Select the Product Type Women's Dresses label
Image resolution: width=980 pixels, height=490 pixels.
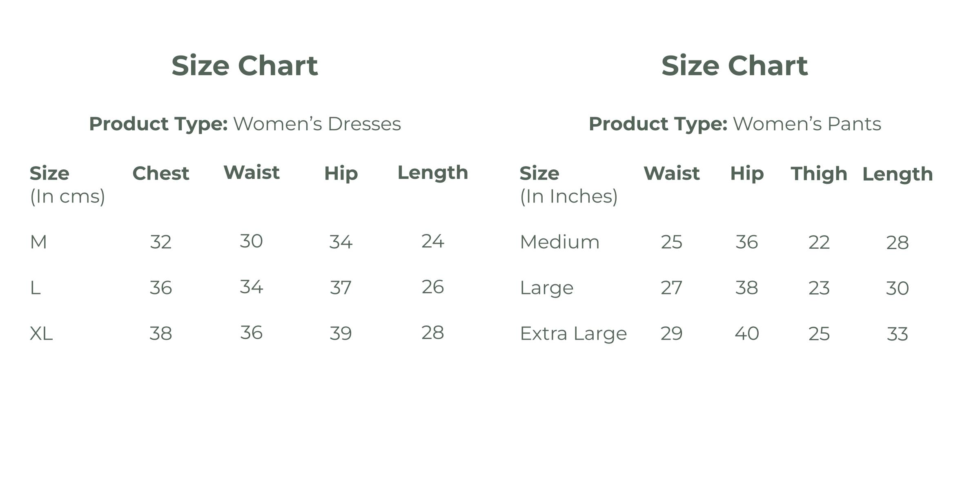[x=245, y=124]
